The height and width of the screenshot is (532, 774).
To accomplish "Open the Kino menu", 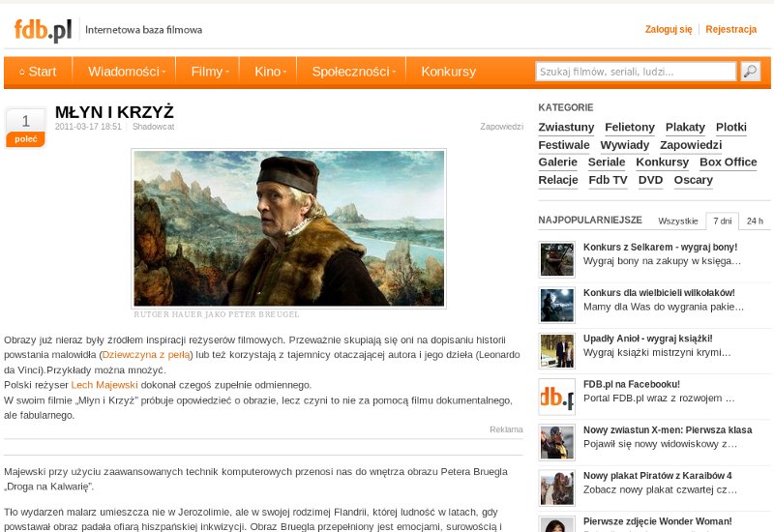I will coord(270,72).
